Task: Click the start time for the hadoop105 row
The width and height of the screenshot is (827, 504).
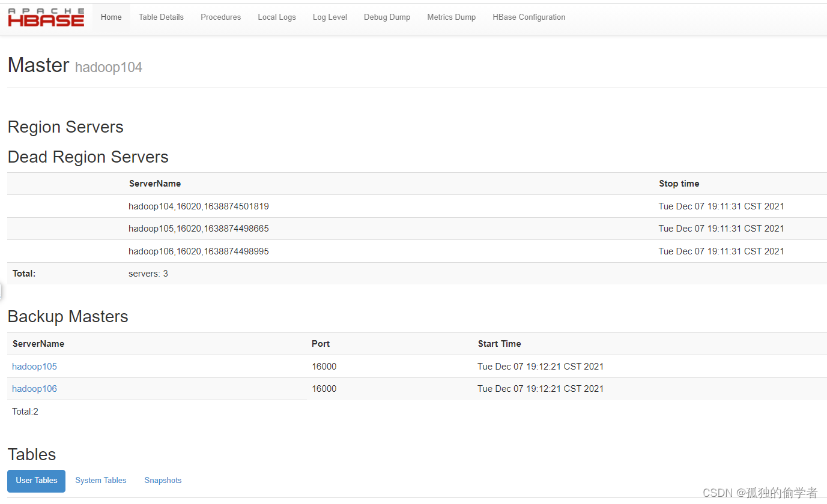Action: (541, 367)
